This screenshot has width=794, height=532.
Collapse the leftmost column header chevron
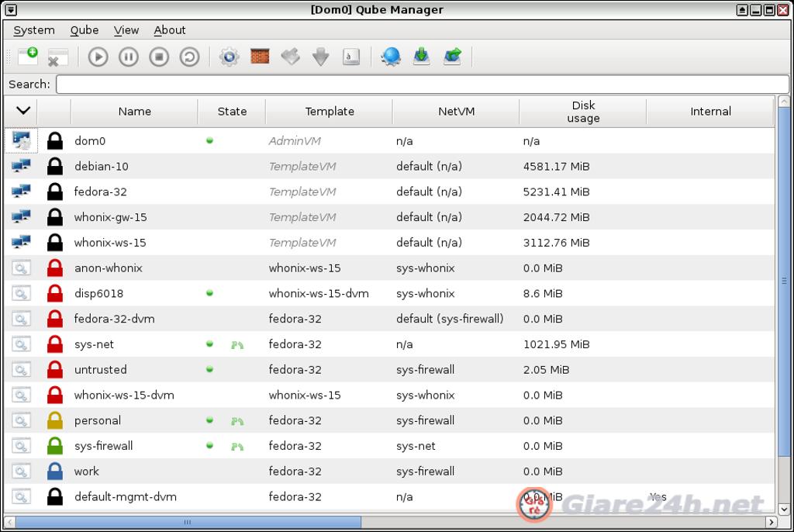pyautogui.click(x=22, y=111)
